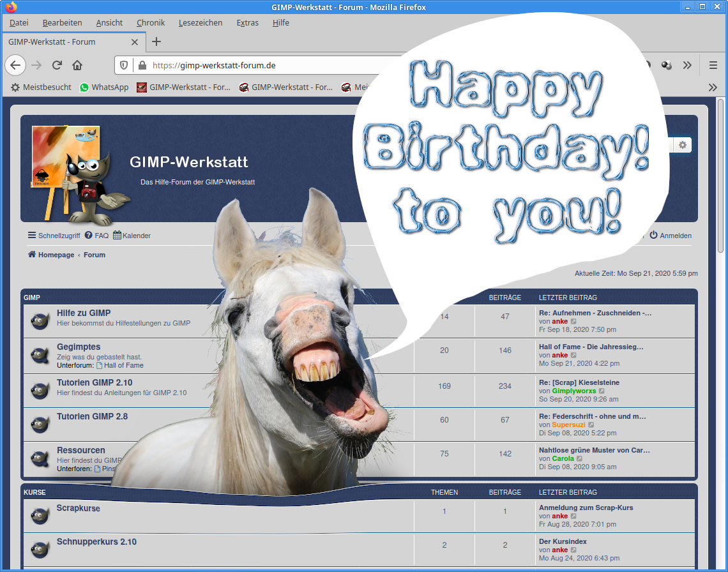Reload the current page
This screenshot has width=728, height=572.
[x=57, y=66]
